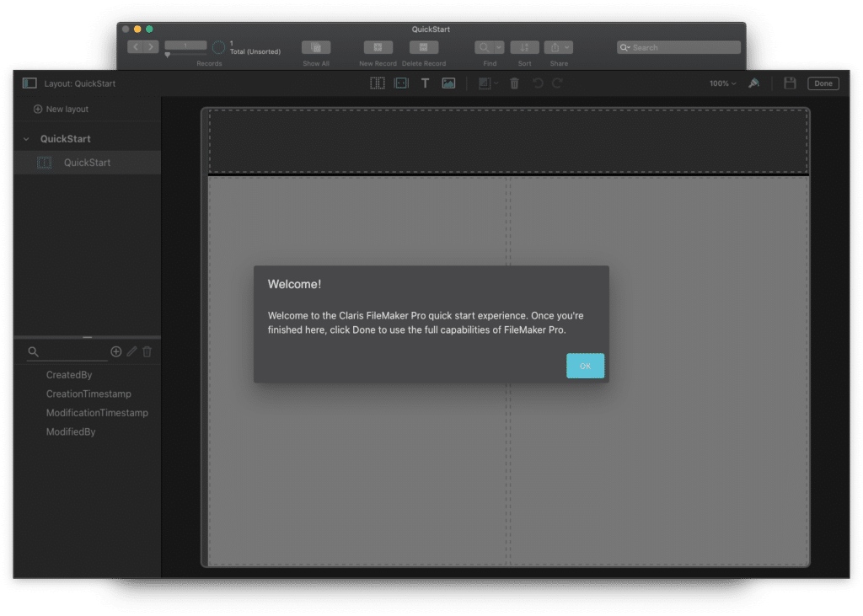This screenshot has height=616, width=863.
Task: Click the Save disk icon
Action: point(790,83)
